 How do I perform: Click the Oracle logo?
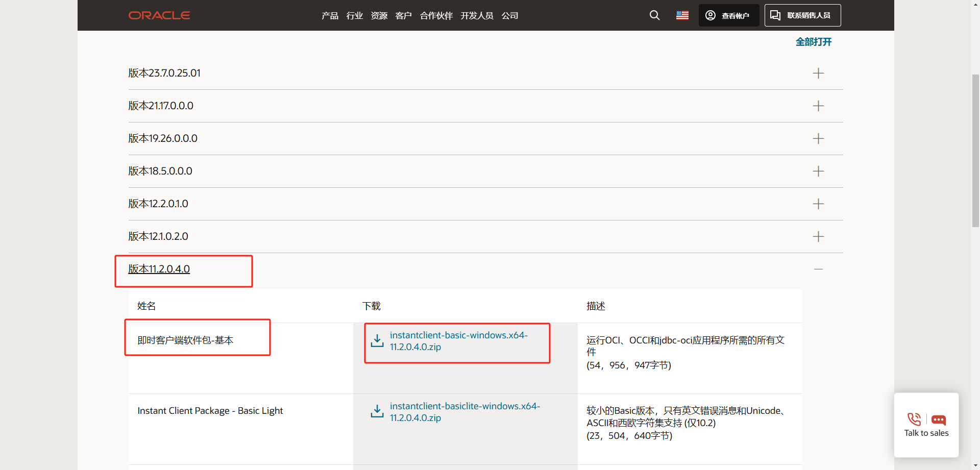(159, 15)
